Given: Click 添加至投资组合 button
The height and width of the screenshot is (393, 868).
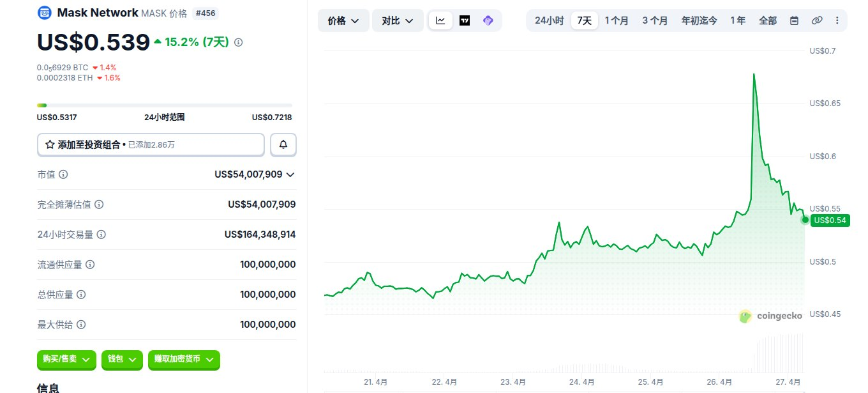Looking at the screenshot, I should pyautogui.click(x=151, y=145).
